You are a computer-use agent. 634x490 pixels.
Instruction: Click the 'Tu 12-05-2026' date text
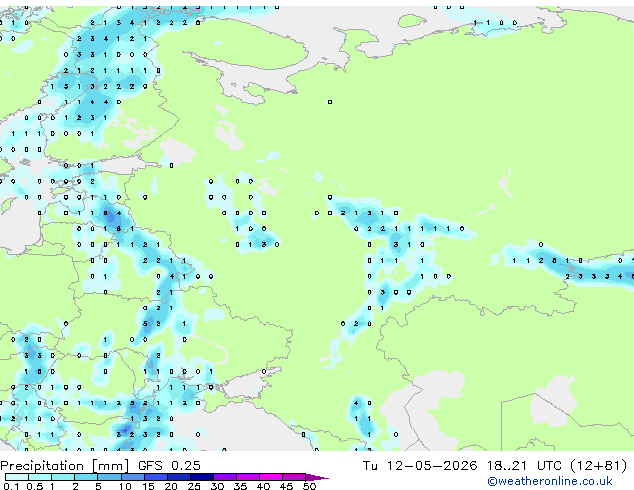420,466
